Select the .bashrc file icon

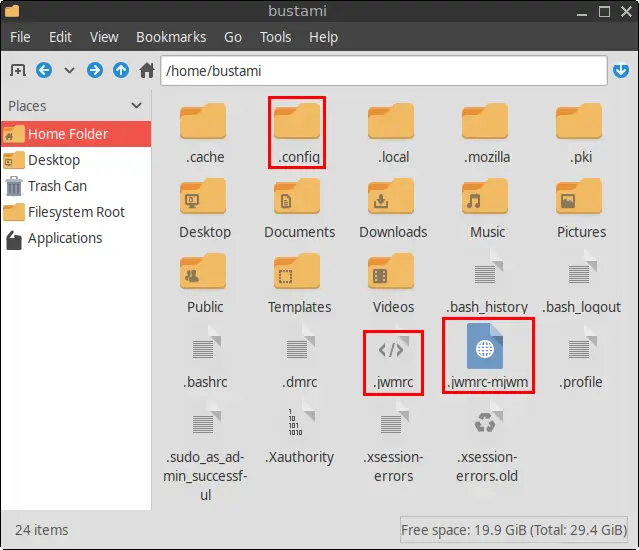coord(205,345)
